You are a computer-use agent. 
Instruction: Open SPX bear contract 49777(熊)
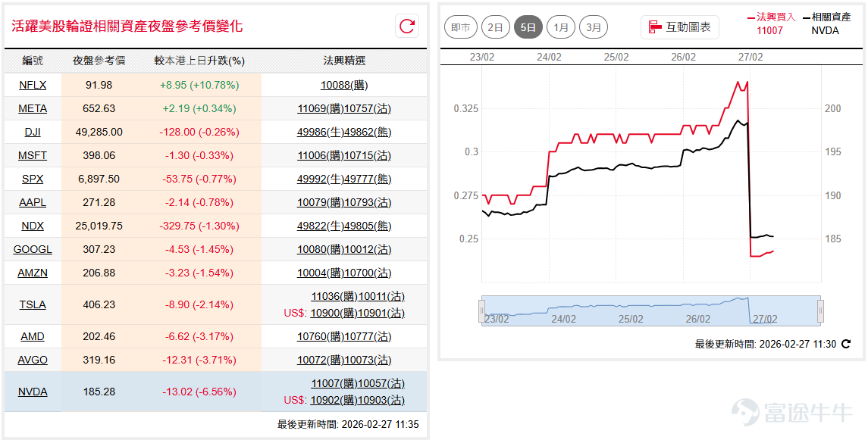click(368, 179)
